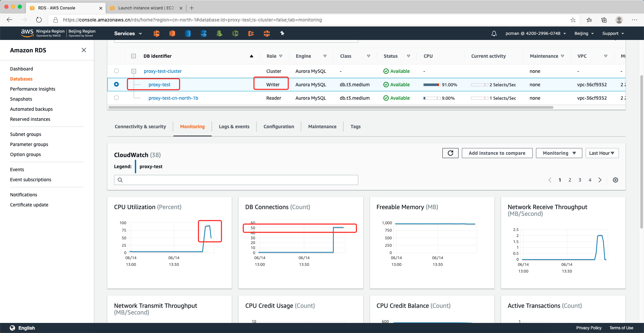Bookmark this page with star icon
This screenshot has width=644, height=333.
(573, 20)
